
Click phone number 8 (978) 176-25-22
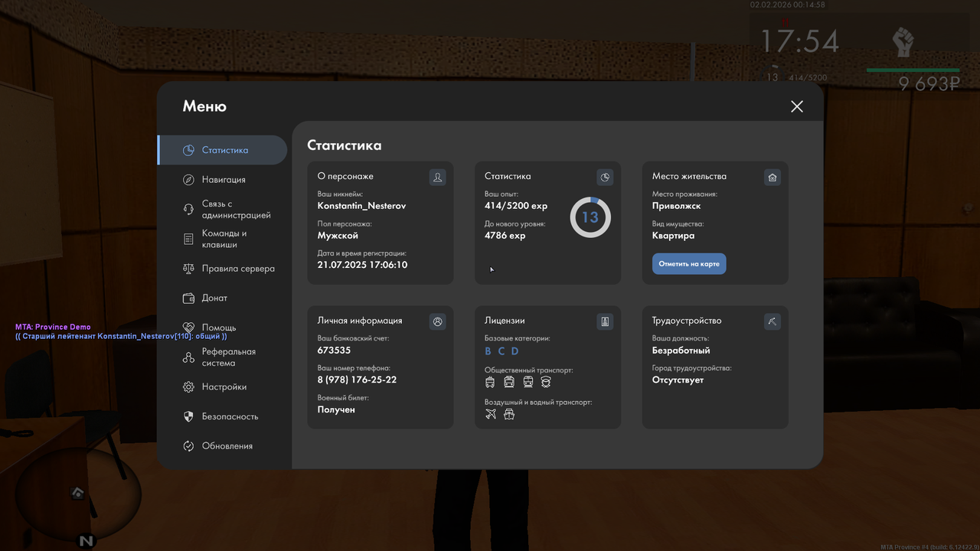pyautogui.click(x=357, y=380)
